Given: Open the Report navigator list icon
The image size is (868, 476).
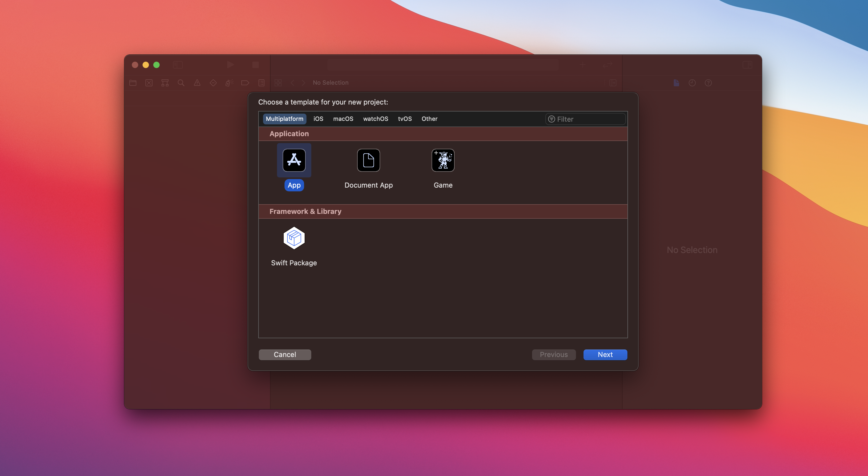Looking at the screenshot, I should (x=261, y=83).
